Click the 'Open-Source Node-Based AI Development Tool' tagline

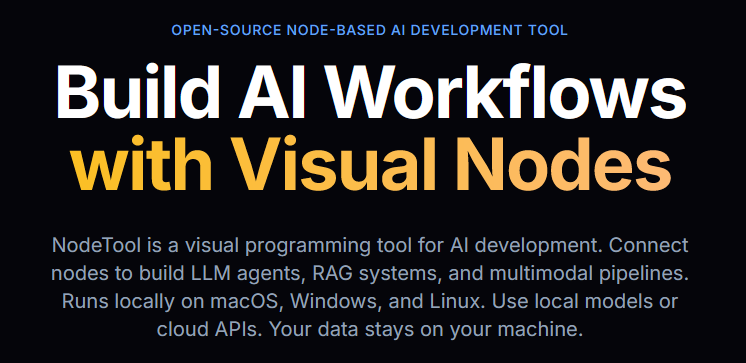pos(370,30)
